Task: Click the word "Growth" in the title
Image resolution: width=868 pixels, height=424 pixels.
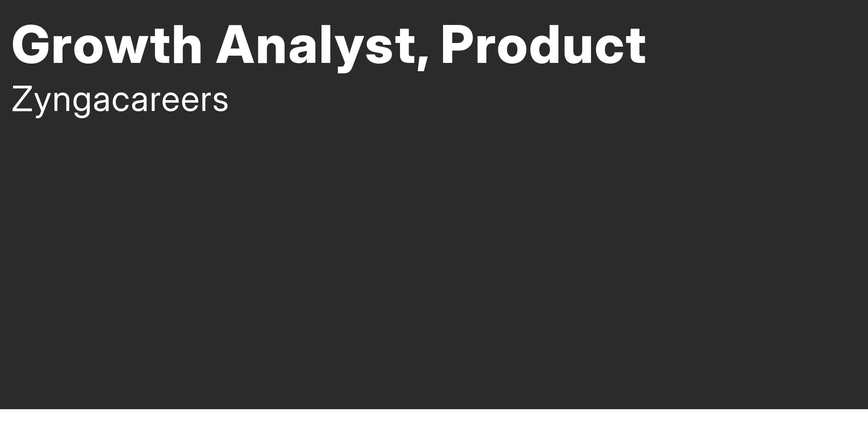Action: [107, 45]
